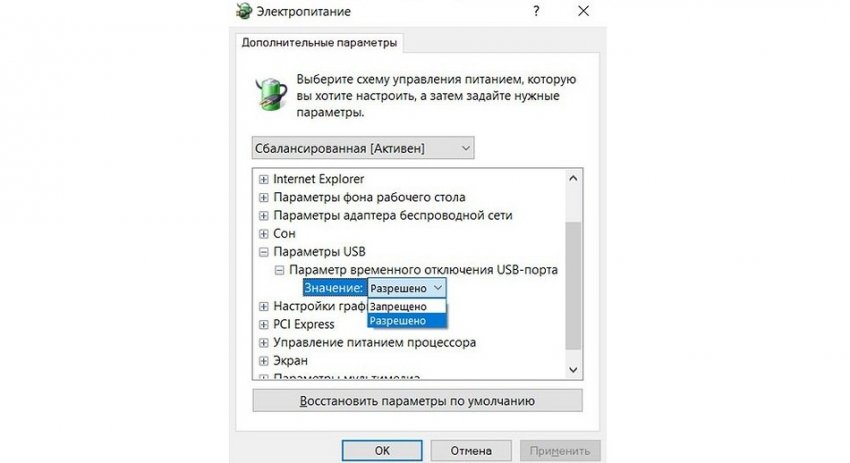Select Запрещено in the dropdown list

point(398,306)
